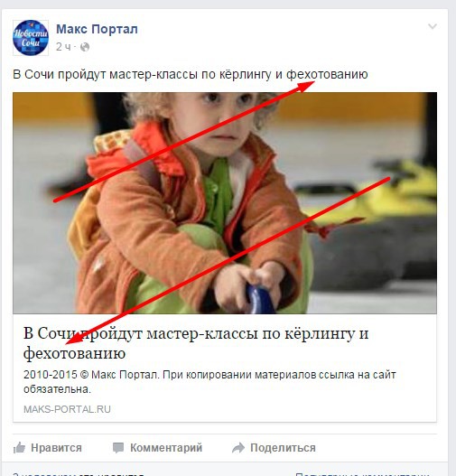Click the likes count line below actions
The width and height of the screenshot is (456, 476).
tap(79, 473)
